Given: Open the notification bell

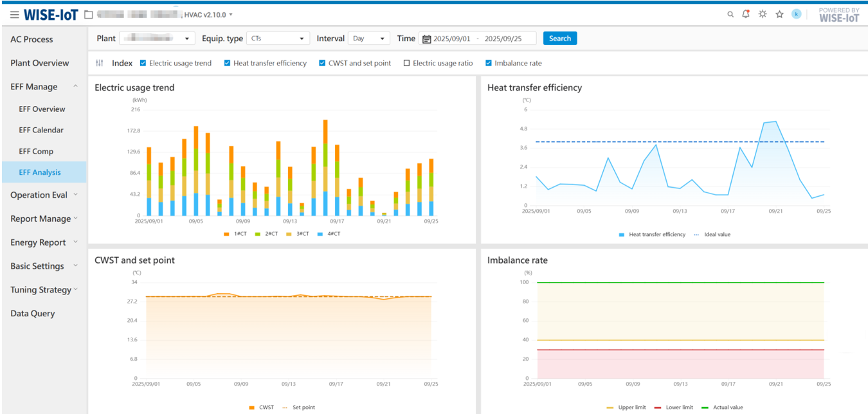Looking at the screenshot, I should pyautogui.click(x=746, y=14).
